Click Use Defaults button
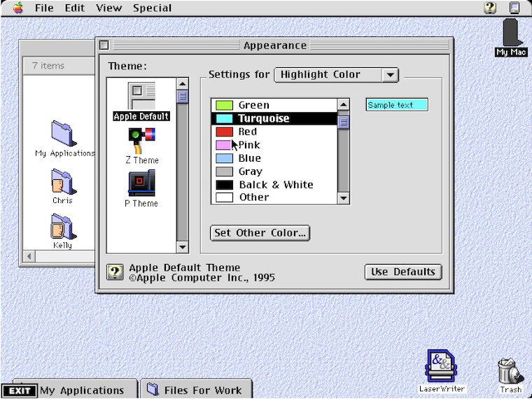The width and height of the screenshot is (532, 399). click(403, 272)
